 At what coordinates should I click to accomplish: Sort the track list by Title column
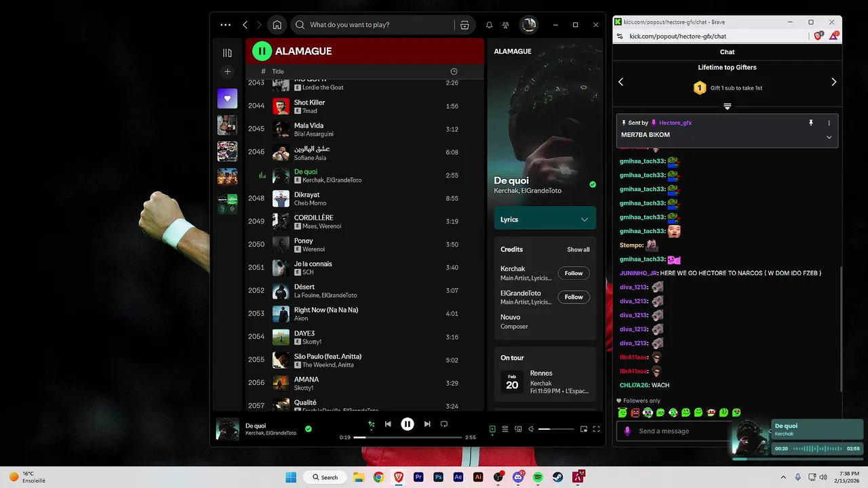pos(278,72)
